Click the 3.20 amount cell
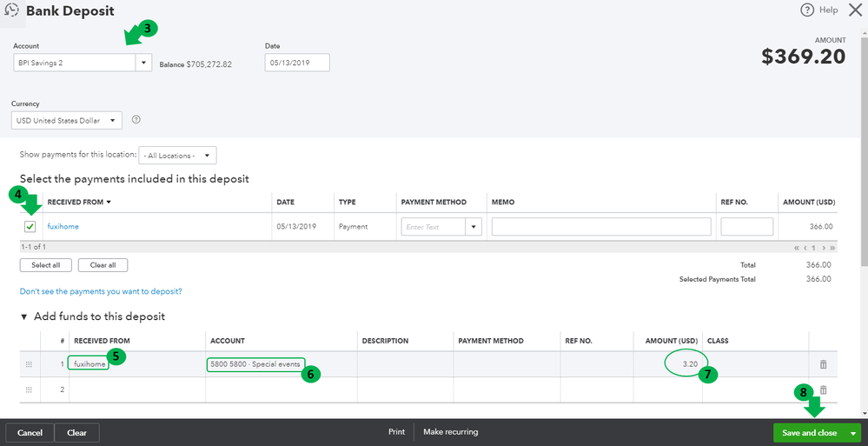This screenshot has height=446, width=868. click(667, 364)
